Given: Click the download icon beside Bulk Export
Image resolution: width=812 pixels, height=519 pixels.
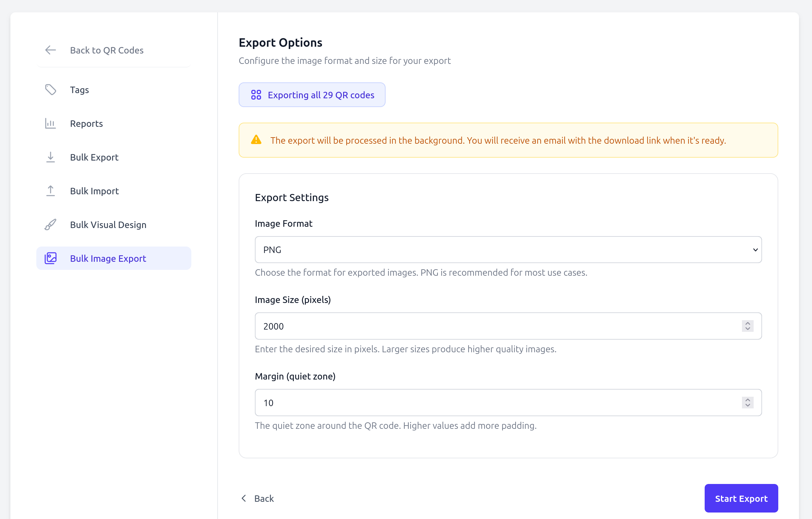Looking at the screenshot, I should click(50, 157).
